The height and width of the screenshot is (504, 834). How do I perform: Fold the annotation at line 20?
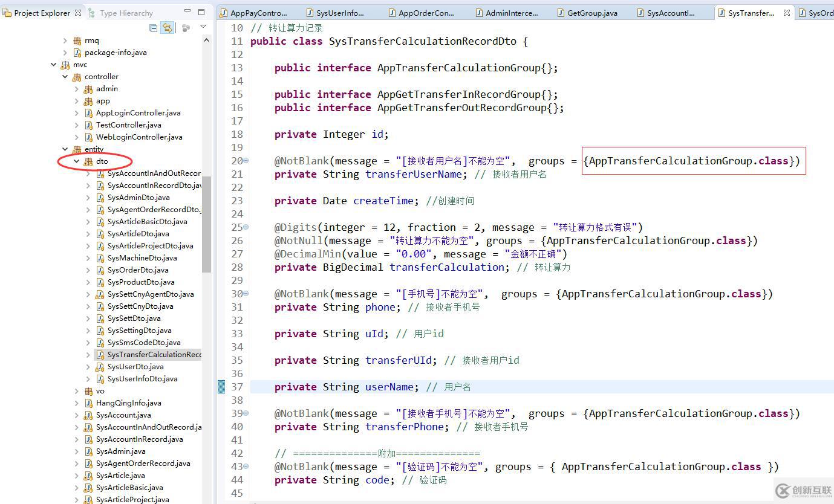tap(246, 161)
